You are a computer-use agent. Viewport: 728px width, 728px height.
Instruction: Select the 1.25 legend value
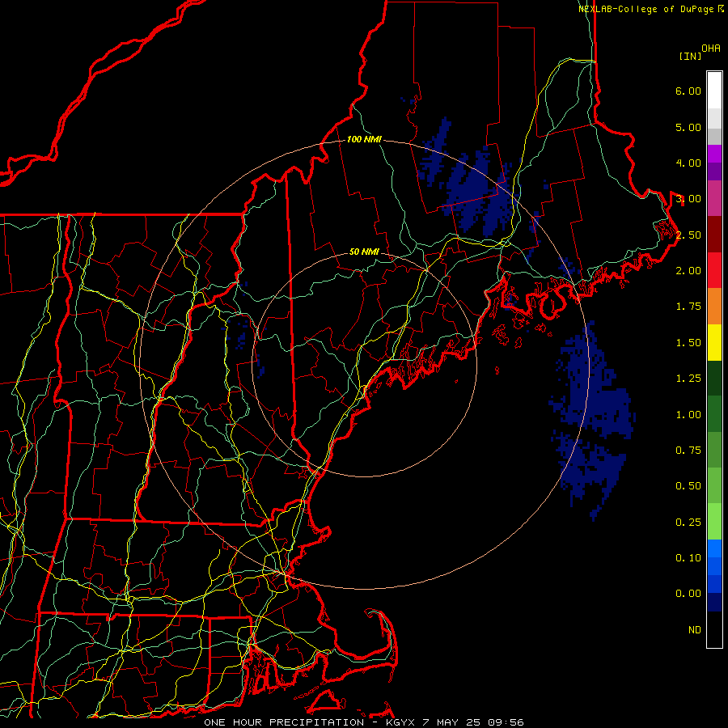click(688, 379)
